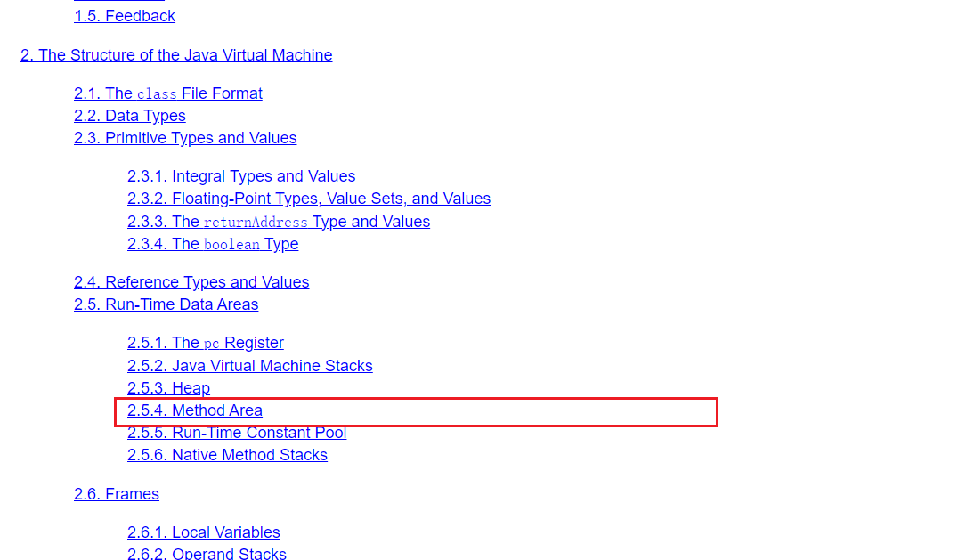Open 2.3.3 returnAddress Type and Values
This screenshot has height=560, width=966.
pyautogui.click(x=279, y=222)
